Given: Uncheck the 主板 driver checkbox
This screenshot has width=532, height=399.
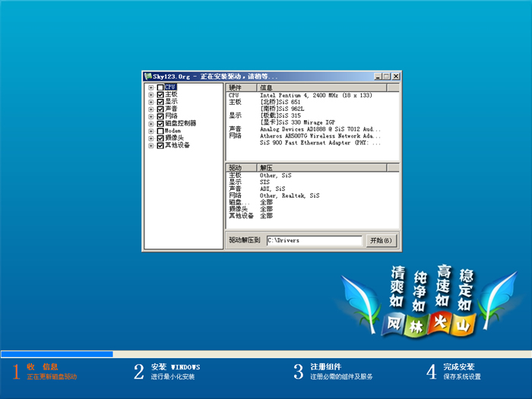Looking at the screenshot, I should pyautogui.click(x=160, y=94).
